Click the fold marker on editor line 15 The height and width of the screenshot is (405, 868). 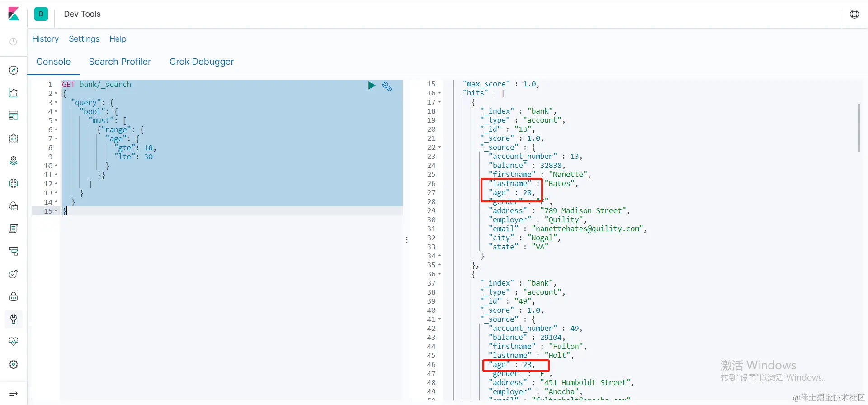click(56, 211)
